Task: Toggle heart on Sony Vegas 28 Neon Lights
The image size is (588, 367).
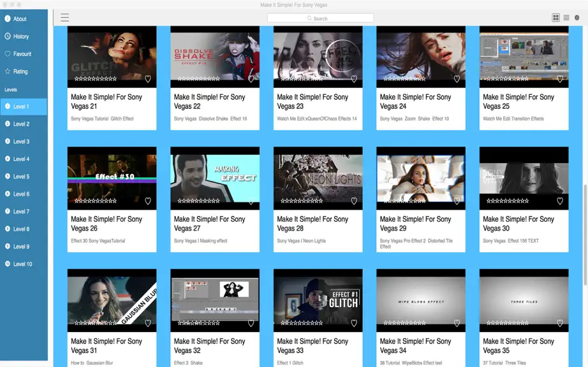Action: (353, 201)
